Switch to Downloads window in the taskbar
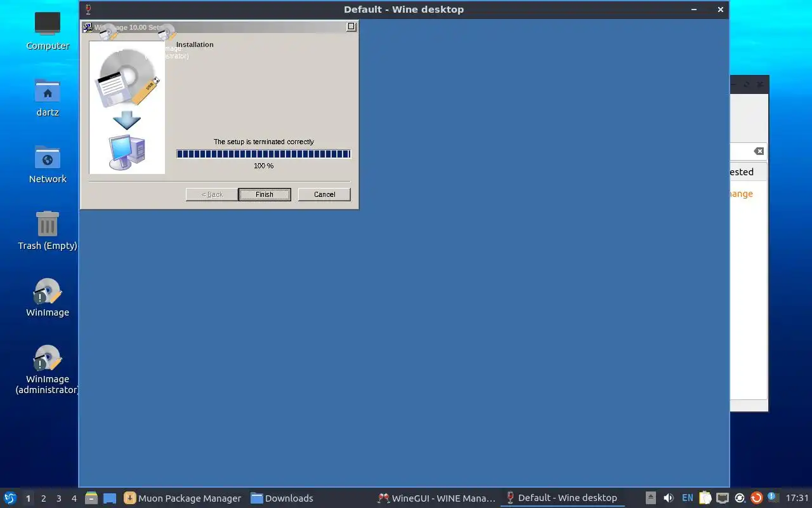Screen dimensions: 812x508 pos(282,498)
